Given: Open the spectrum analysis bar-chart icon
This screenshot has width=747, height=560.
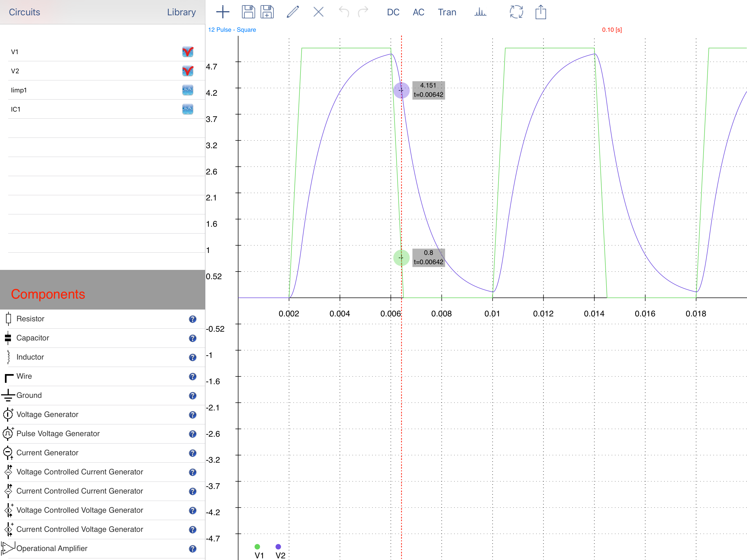Looking at the screenshot, I should point(480,12).
